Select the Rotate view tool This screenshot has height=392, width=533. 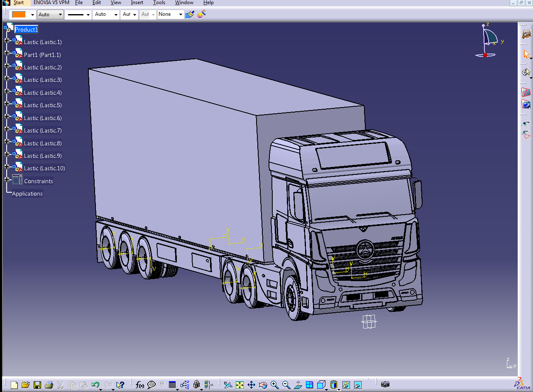click(x=263, y=385)
